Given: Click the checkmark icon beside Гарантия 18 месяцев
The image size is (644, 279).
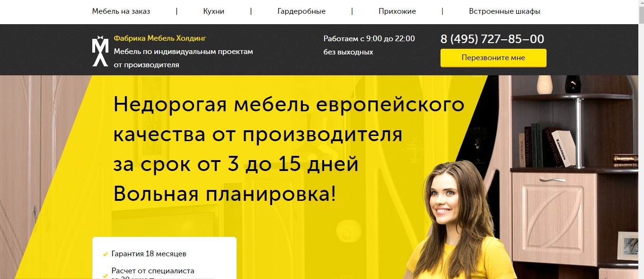Looking at the screenshot, I should pyautogui.click(x=106, y=254).
